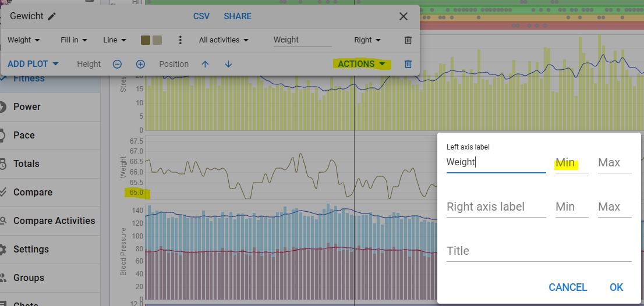Image resolution: width=644 pixels, height=306 pixels.
Task: Click the pencil icon next to Gewicht
Action: click(52, 16)
